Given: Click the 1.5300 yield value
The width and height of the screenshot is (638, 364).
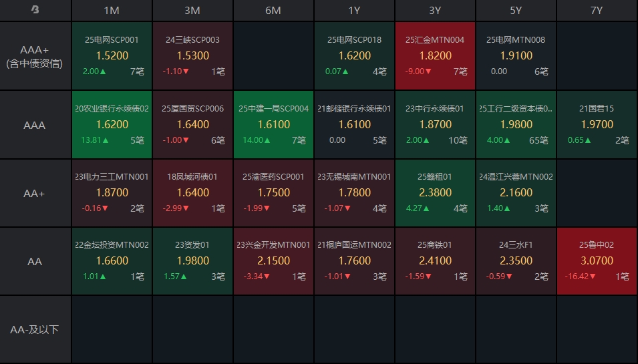Looking at the screenshot, I should pyautogui.click(x=193, y=55).
